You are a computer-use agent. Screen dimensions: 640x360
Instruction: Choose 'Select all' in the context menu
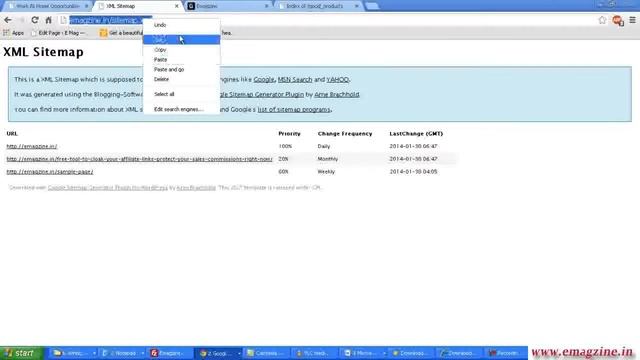point(181,94)
